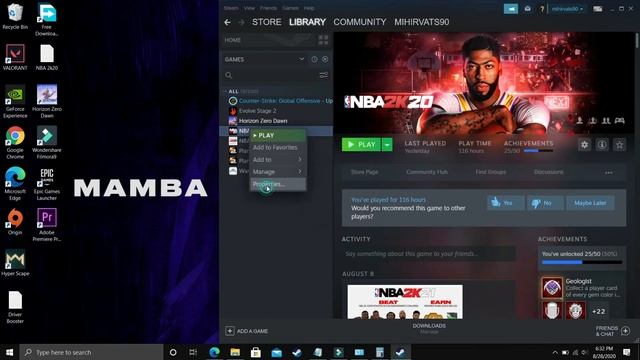
Task: Open Hyper Scape desktop shortcut
Action: pos(15,263)
